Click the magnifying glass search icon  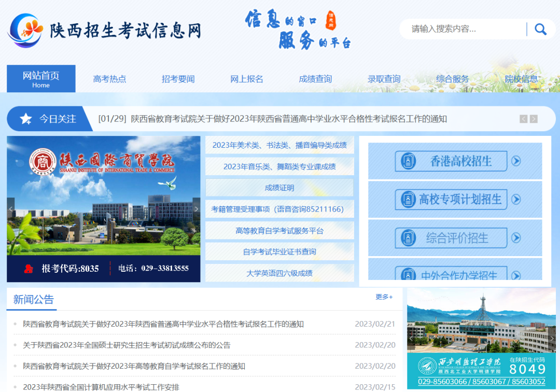[540, 30]
